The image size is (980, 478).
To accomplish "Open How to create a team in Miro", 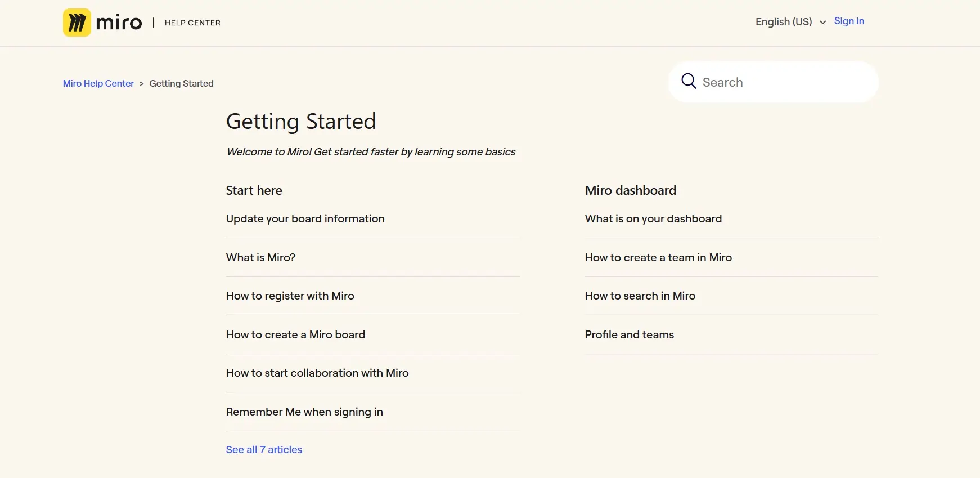I will click(x=658, y=257).
